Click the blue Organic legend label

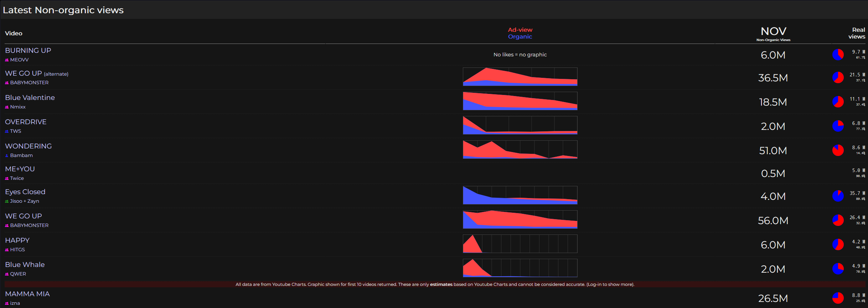pyautogui.click(x=520, y=36)
